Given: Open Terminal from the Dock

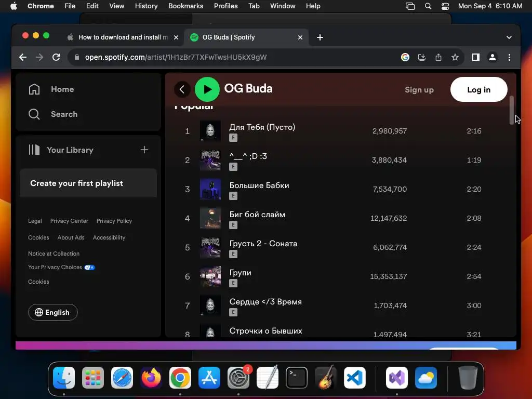Looking at the screenshot, I should (297, 378).
